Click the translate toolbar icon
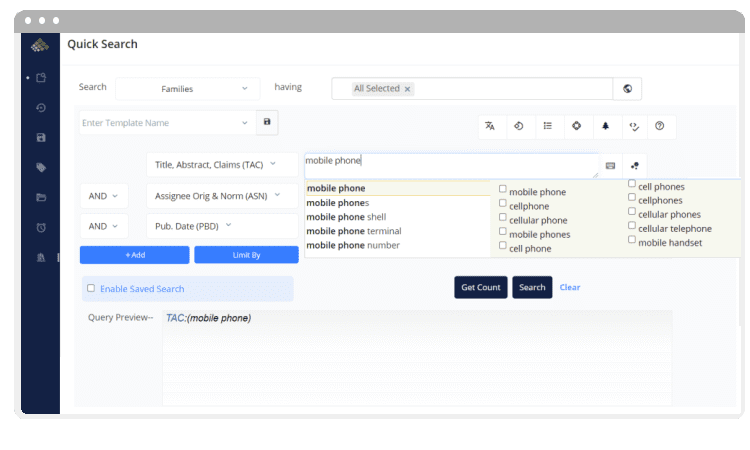The width and height of the screenshot is (750, 450). 490,126
